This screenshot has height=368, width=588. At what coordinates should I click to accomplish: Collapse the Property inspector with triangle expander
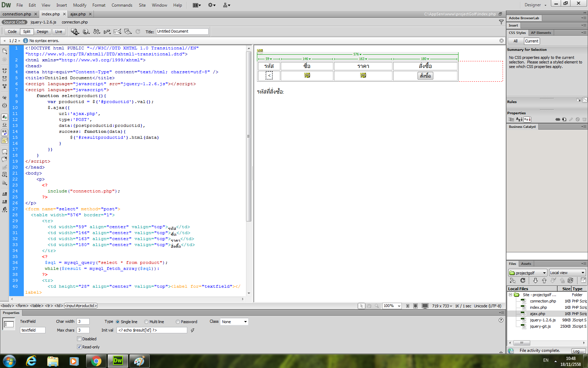pos(501,352)
